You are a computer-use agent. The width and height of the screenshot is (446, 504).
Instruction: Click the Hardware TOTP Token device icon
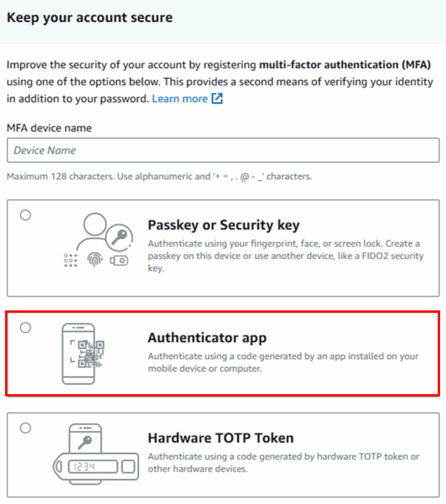point(96,454)
